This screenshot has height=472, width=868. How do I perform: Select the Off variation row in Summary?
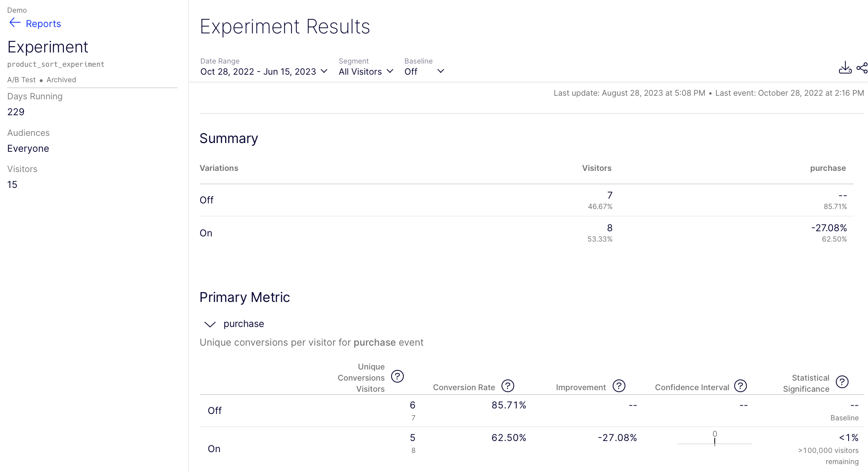click(x=527, y=200)
